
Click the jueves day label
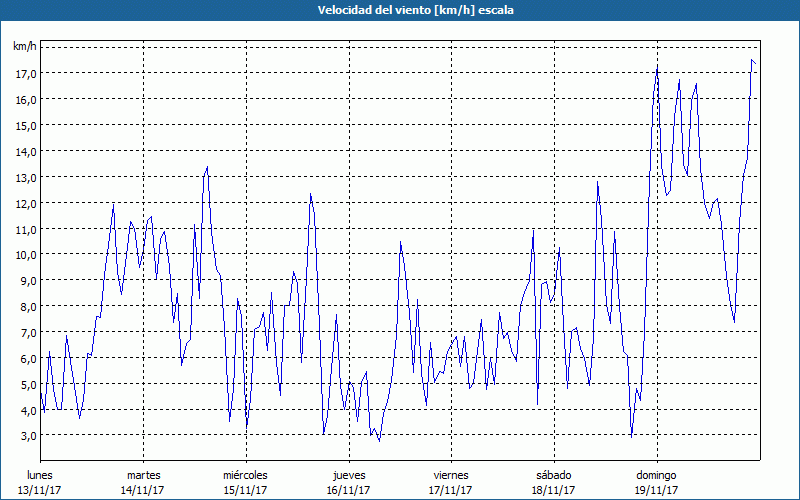(x=348, y=474)
